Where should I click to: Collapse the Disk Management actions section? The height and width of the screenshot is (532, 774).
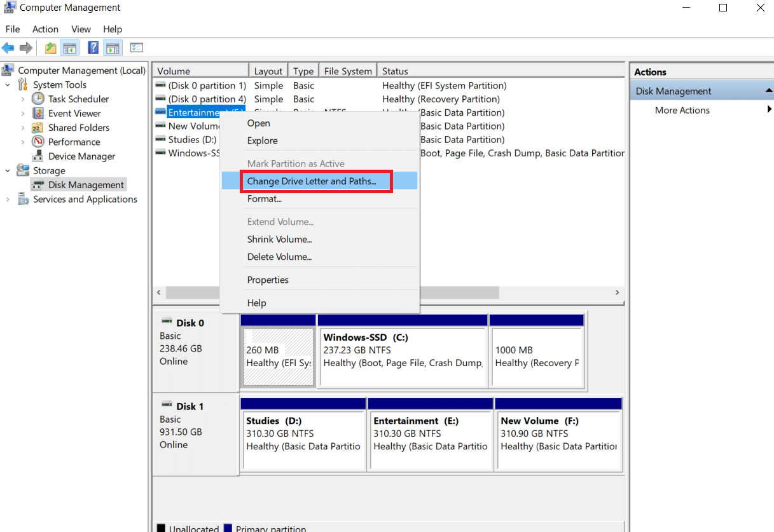pos(769,91)
